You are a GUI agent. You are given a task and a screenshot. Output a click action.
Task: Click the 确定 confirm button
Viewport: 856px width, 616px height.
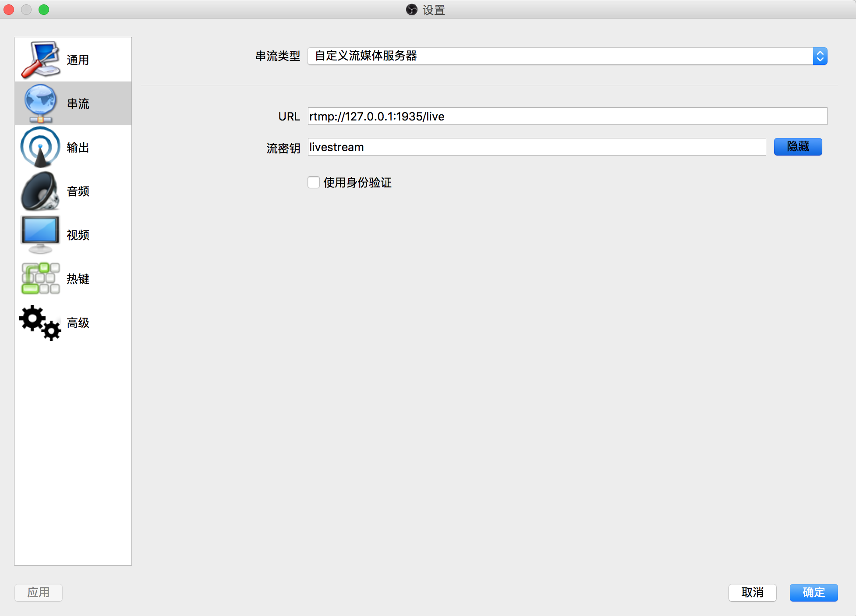coord(814,592)
